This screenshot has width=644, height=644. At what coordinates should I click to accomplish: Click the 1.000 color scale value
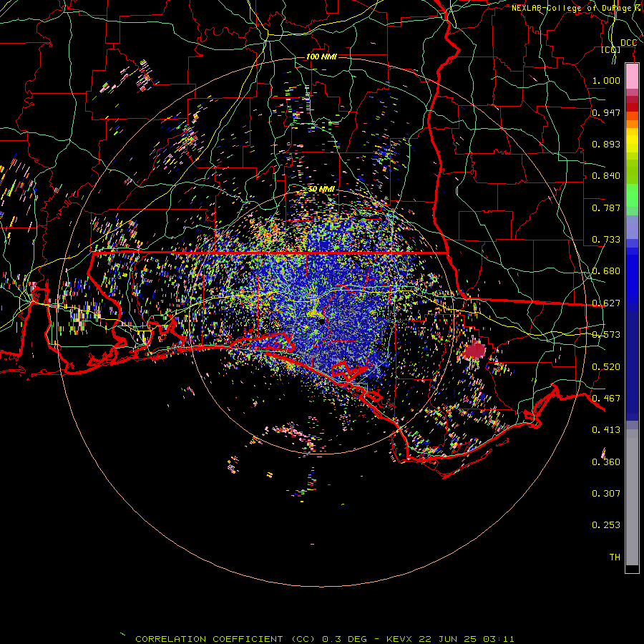click(606, 80)
